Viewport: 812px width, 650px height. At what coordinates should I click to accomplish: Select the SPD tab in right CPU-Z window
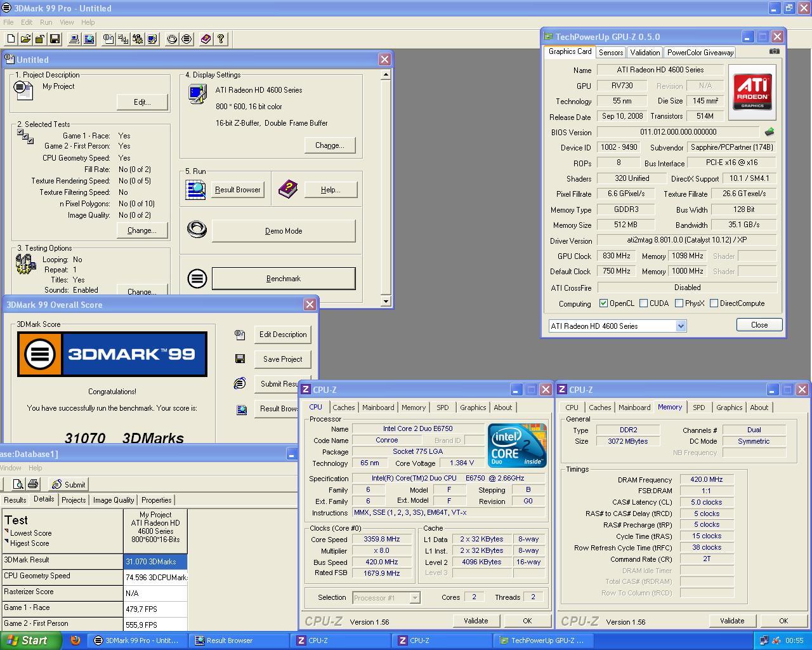698,408
